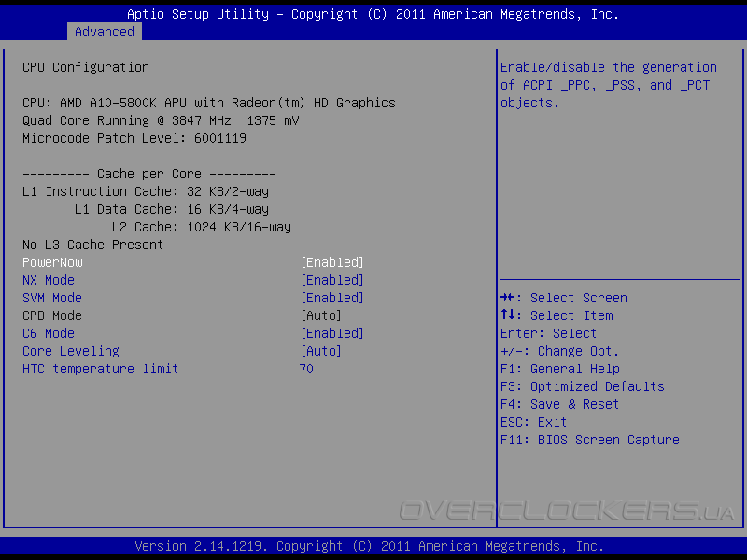Viewport: 747px width, 560px height.
Task: Click the CPU model line AMD A10-5800K
Action: [209, 103]
